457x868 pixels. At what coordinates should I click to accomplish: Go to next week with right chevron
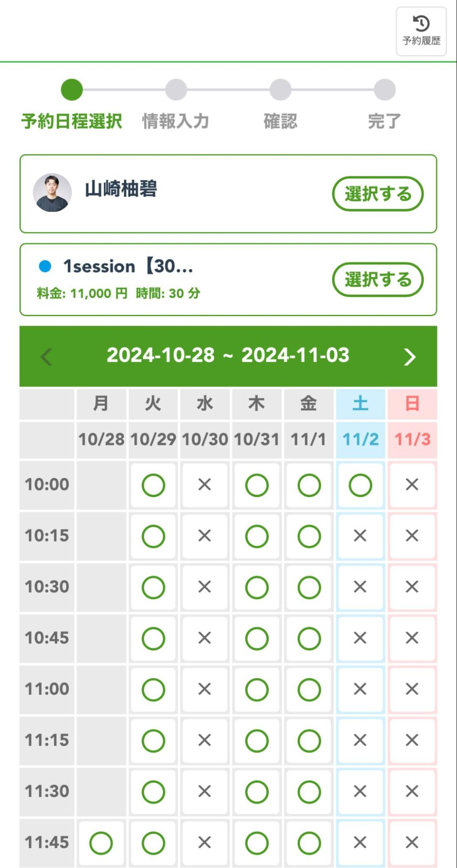tap(409, 356)
